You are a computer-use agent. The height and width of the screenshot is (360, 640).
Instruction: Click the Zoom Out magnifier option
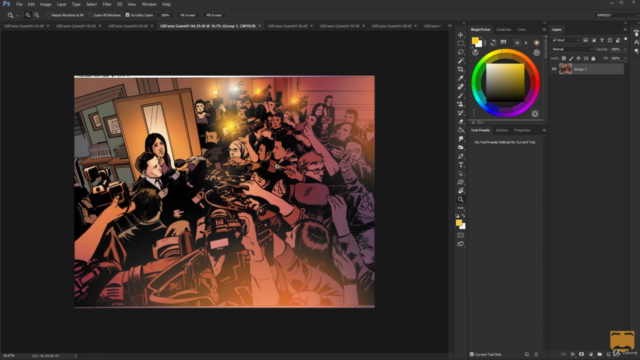[x=37, y=15]
